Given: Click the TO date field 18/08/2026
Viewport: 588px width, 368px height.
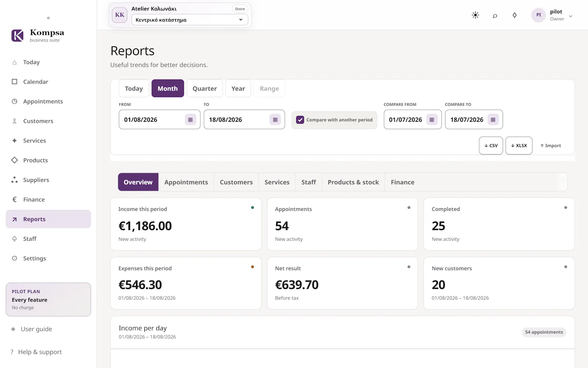Looking at the screenshot, I should coord(244,120).
